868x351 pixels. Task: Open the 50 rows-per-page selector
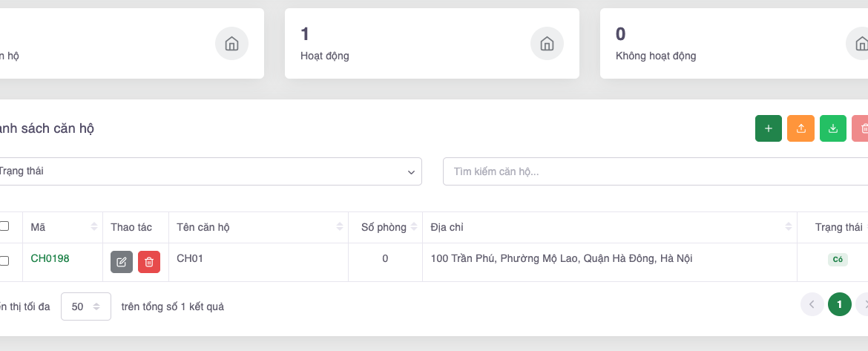tap(85, 306)
